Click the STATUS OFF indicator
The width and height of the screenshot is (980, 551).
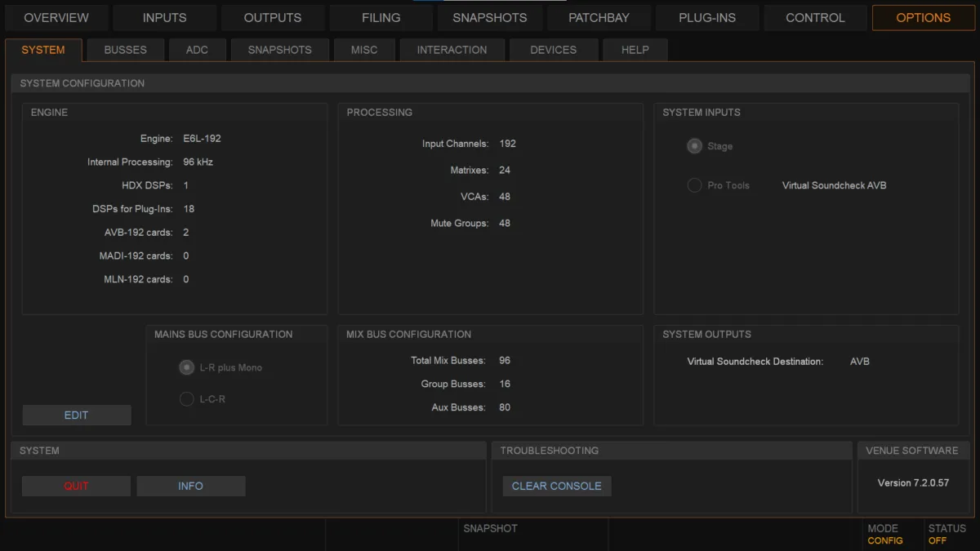950,535
